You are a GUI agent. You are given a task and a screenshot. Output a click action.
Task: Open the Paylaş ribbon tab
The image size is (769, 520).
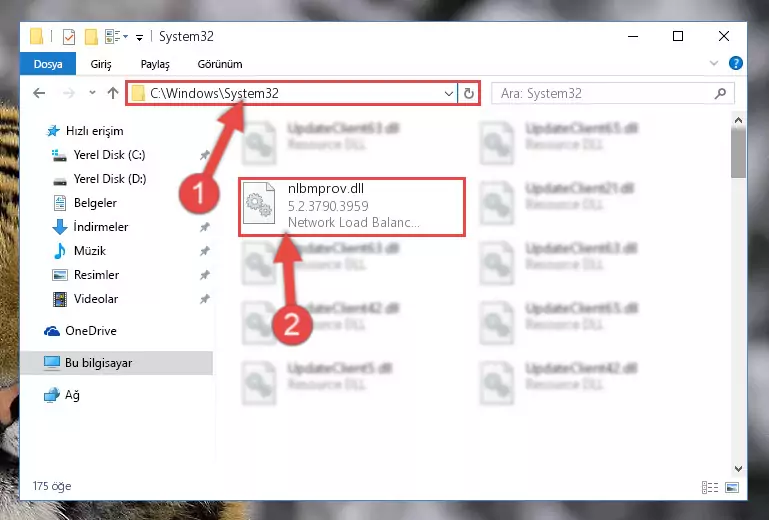[155, 64]
